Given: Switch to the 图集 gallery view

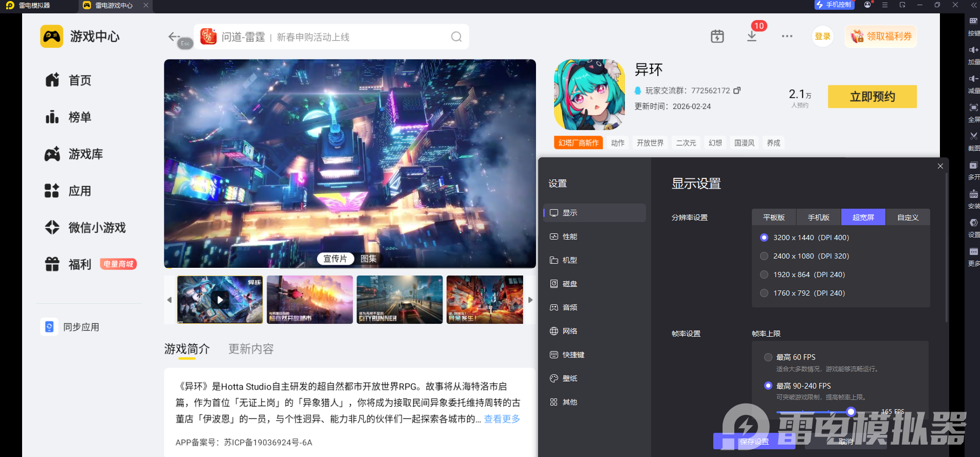Looking at the screenshot, I should tap(368, 259).
